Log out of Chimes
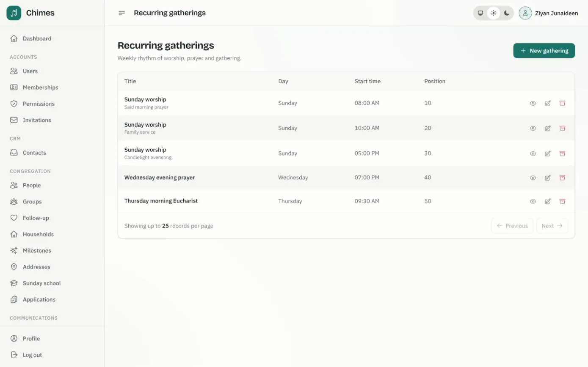 coord(52,355)
